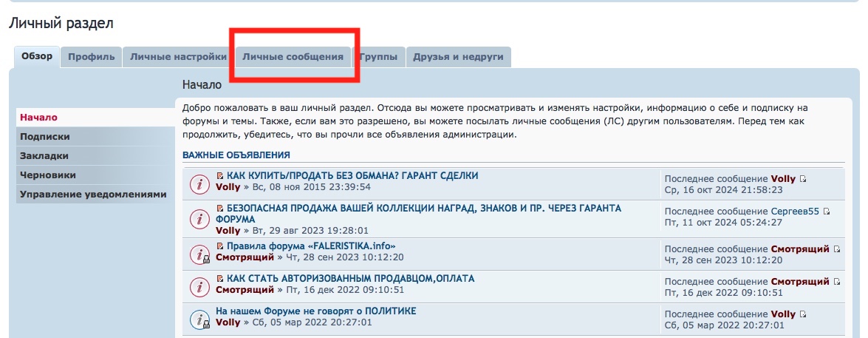Open author Volly under ПОЛИТИКЕ topic
The height and width of the screenshot is (338, 868).
[228, 322]
